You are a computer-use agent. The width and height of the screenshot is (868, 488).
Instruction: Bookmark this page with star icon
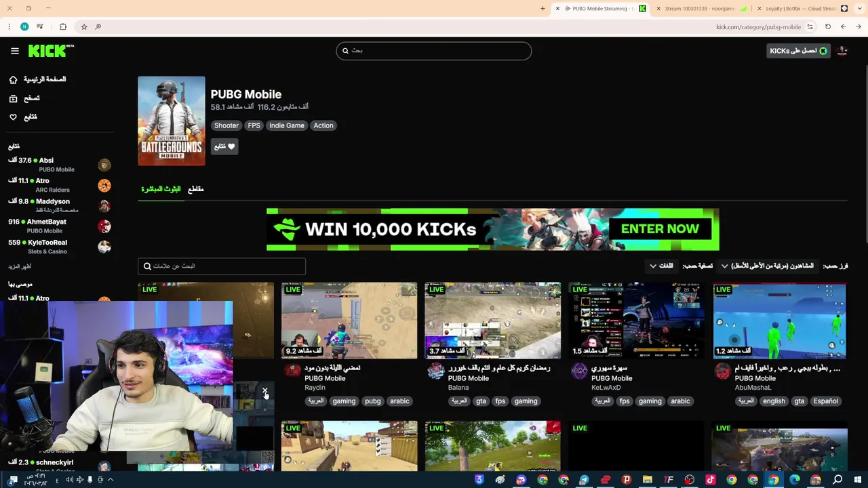[84, 26]
